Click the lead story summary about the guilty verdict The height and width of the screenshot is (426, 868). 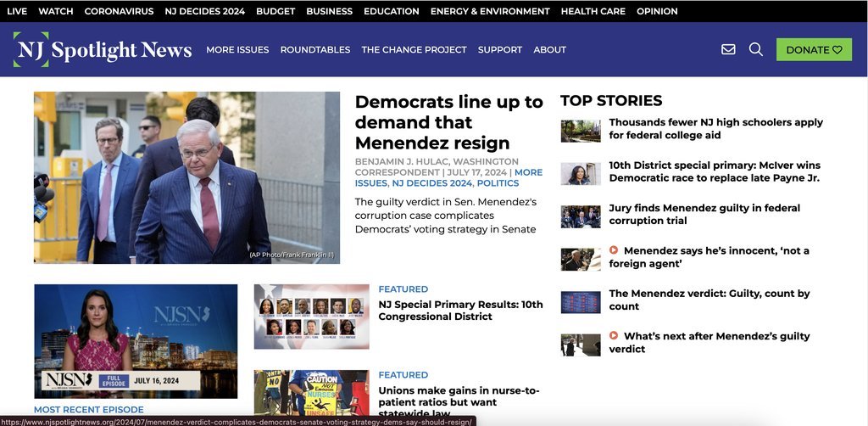(x=446, y=216)
